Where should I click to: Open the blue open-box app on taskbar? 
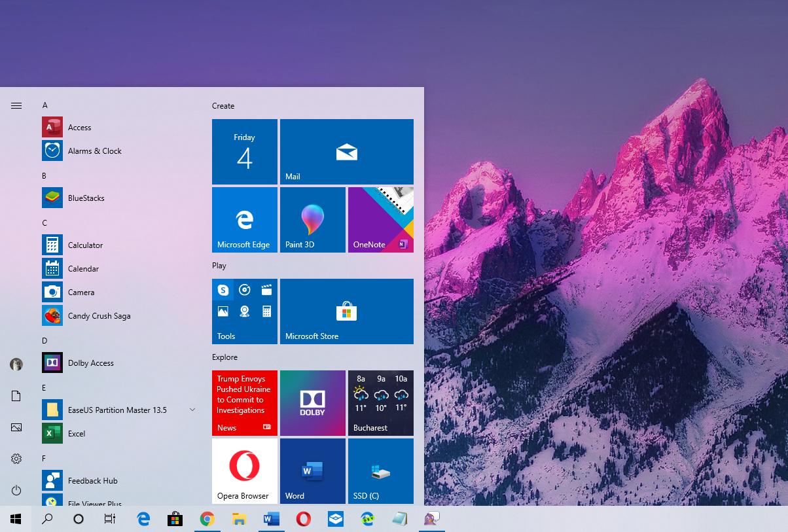335,519
